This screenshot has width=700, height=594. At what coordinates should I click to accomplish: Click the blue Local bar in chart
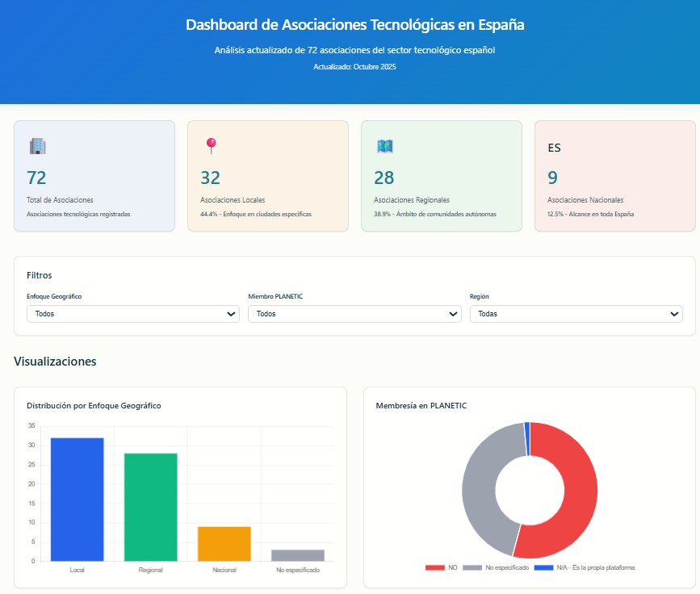78,499
